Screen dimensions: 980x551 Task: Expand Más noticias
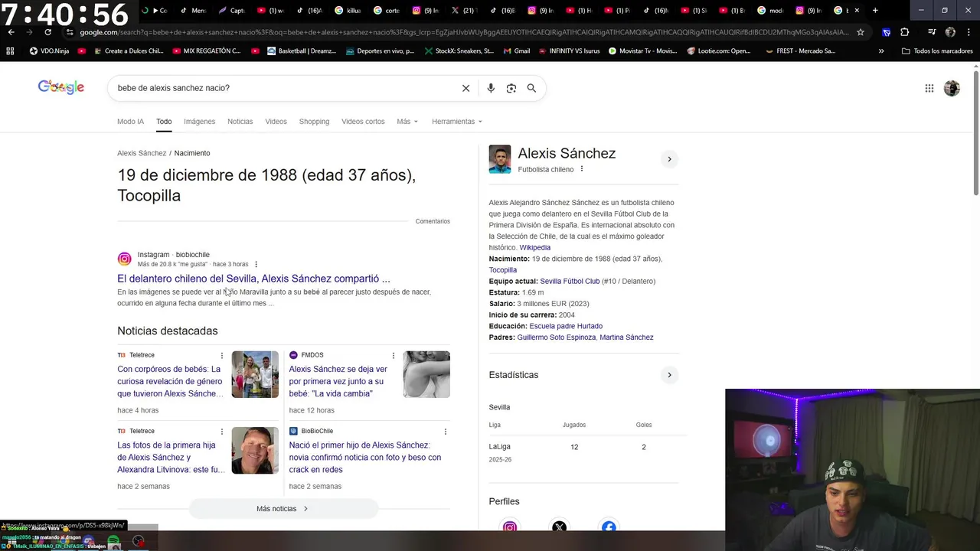(283, 509)
